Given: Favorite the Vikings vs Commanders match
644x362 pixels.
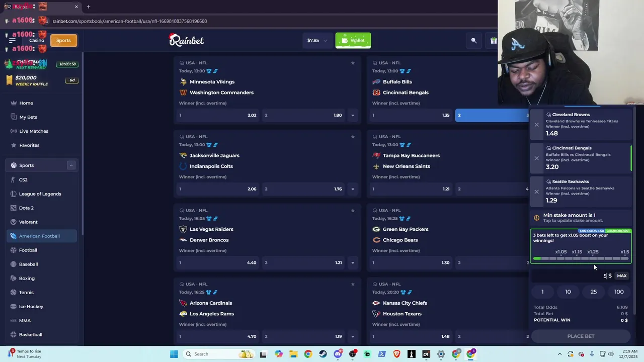Looking at the screenshot, I should tap(353, 63).
